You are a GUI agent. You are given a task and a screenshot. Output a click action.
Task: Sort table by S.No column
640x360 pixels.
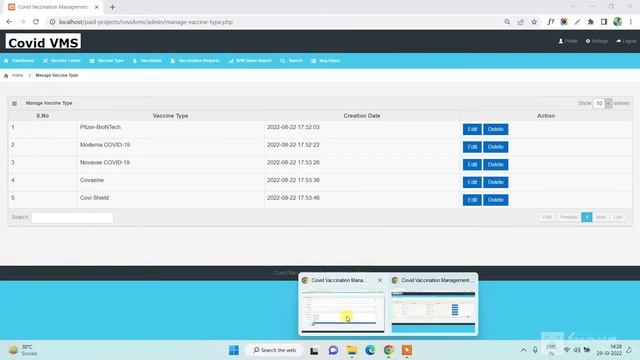click(x=42, y=116)
